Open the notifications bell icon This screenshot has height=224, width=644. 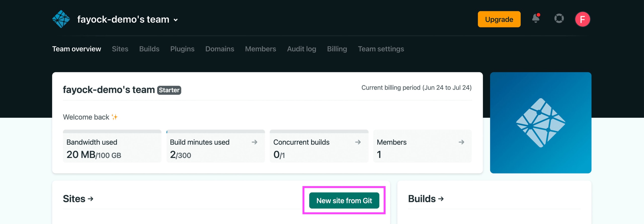[x=536, y=18]
